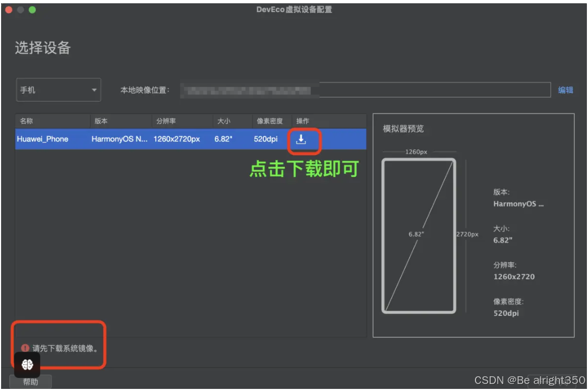Screen dimensions: 588x390
Task: Close the DevEco虚拟设备配置 window
Action: coord(9,10)
